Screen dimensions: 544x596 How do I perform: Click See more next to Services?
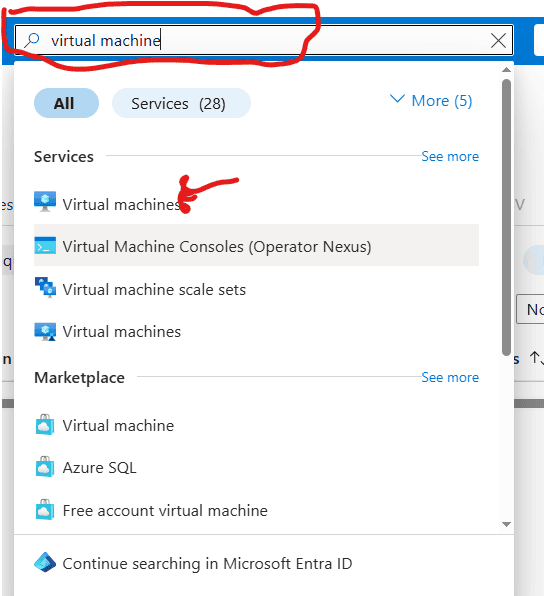(450, 156)
